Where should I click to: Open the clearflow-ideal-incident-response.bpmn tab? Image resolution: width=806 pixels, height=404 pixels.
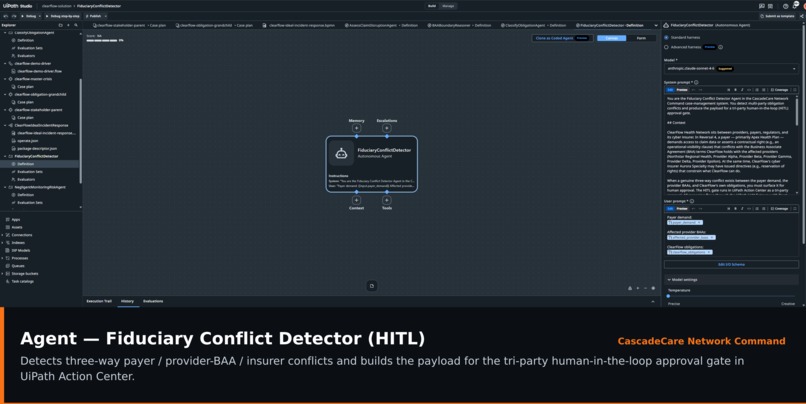coord(299,25)
